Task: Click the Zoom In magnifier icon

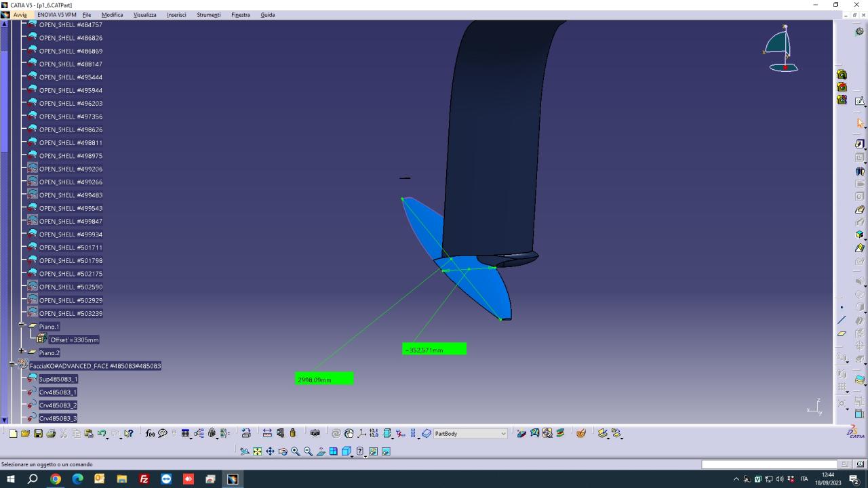Action: (x=296, y=451)
